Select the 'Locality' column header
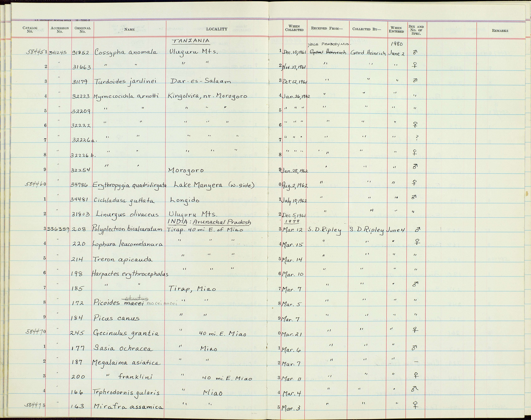 217,29
